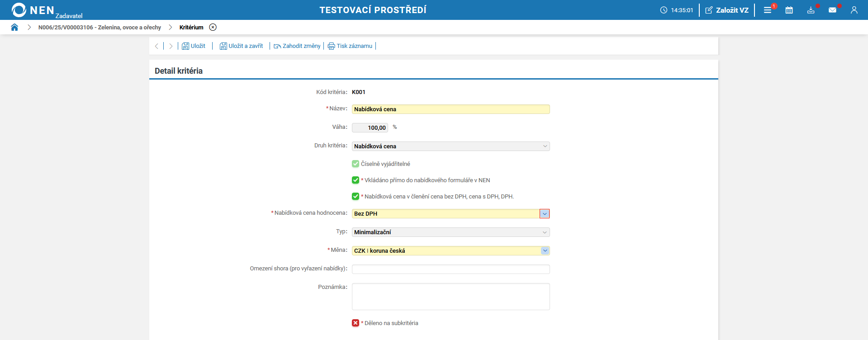Open the Měna currency dropdown
The image size is (868, 340).
(545, 250)
